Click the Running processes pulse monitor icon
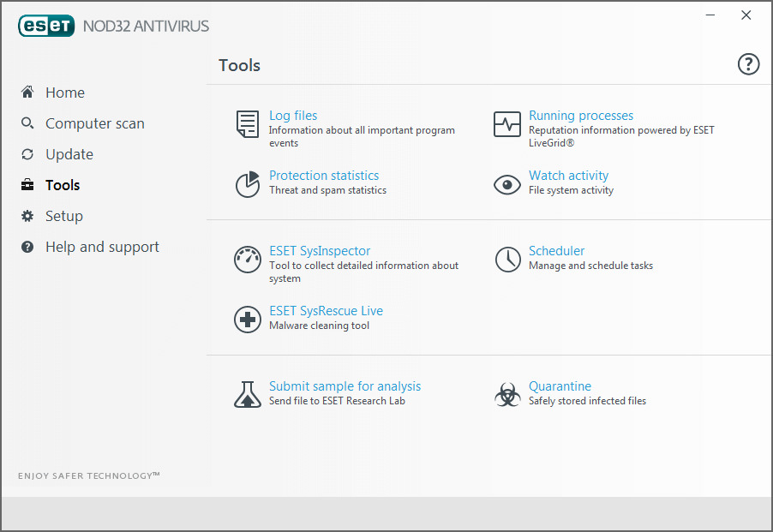The height and width of the screenshot is (532, 773). [x=506, y=123]
